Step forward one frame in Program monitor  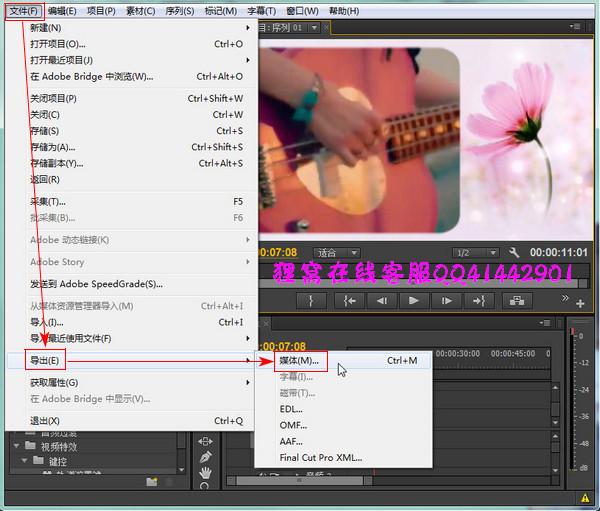pyautogui.click(x=446, y=301)
